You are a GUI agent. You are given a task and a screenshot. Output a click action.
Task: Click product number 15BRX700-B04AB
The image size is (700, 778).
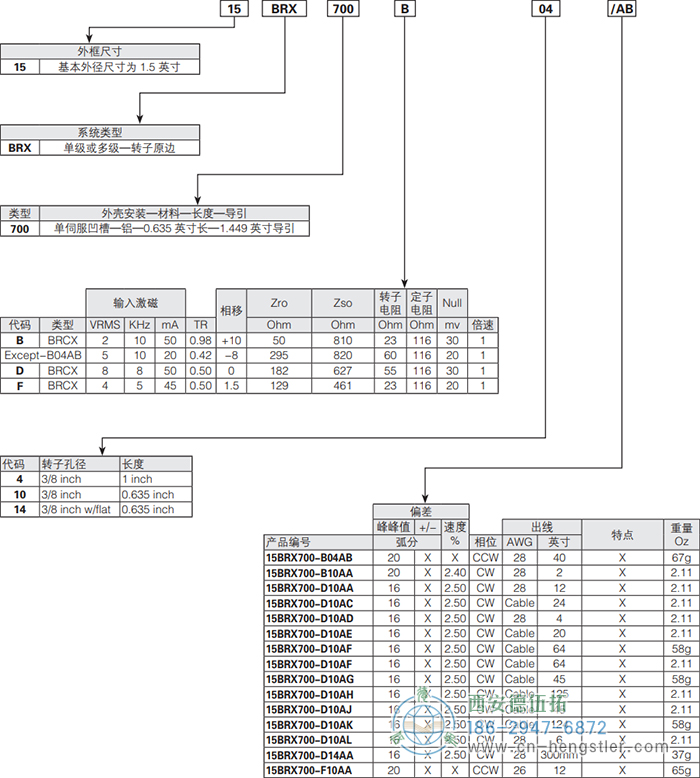(x=309, y=557)
